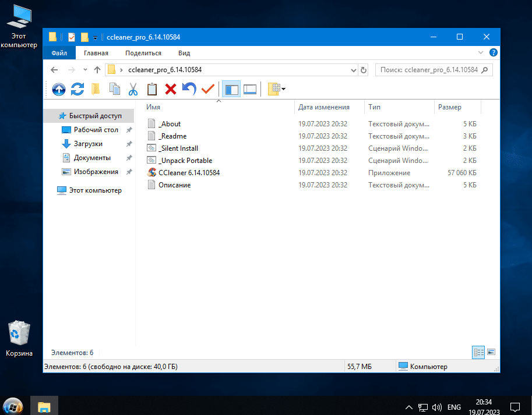The height and width of the screenshot is (415, 532).
Task: Click the chevron before ccleaner_pro_6.14.10584 in the address bar
Action: (x=121, y=70)
